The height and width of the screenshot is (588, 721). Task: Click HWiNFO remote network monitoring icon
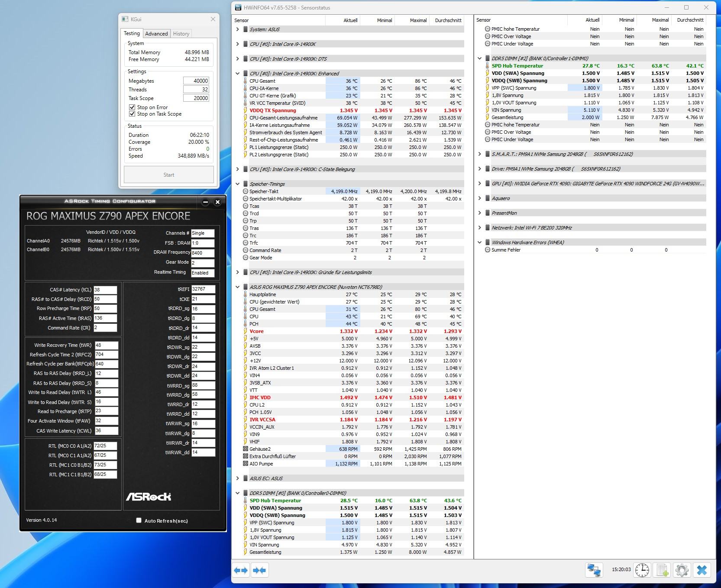pyautogui.click(x=594, y=570)
